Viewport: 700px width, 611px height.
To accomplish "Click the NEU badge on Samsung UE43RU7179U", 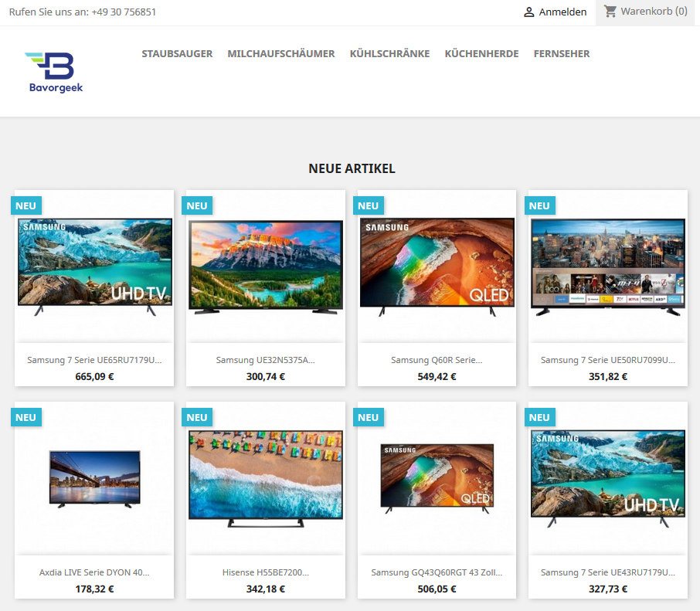I will (539, 417).
